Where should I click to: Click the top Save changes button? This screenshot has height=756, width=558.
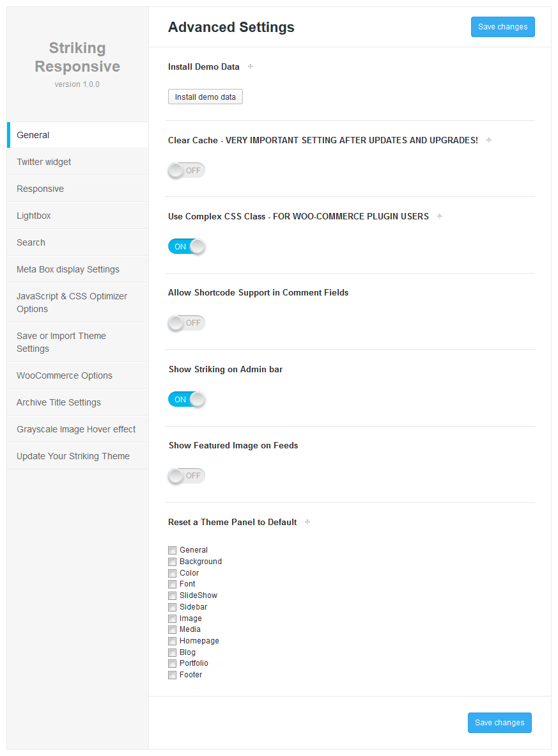(x=502, y=27)
